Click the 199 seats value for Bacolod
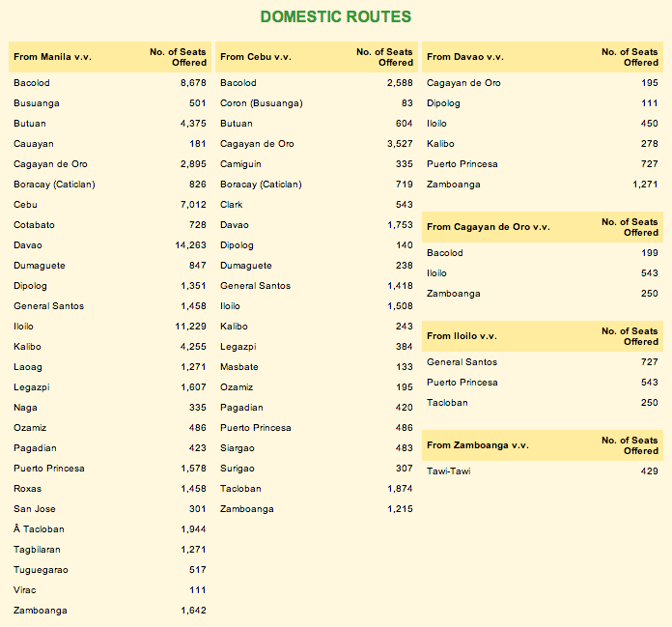This screenshot has height=627, width=672. [649, 253]
